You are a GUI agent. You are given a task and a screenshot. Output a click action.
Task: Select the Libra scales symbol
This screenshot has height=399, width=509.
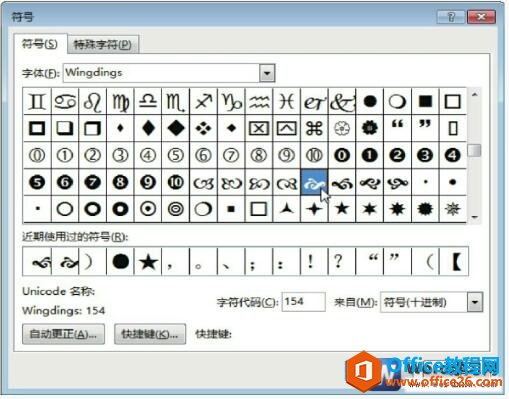tap(148, 101)
